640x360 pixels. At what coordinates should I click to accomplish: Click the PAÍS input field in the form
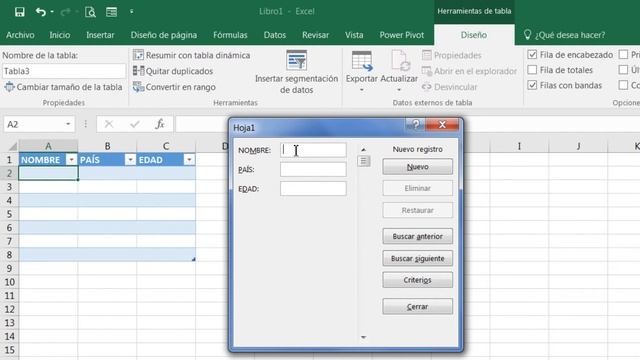click(313, 169)
